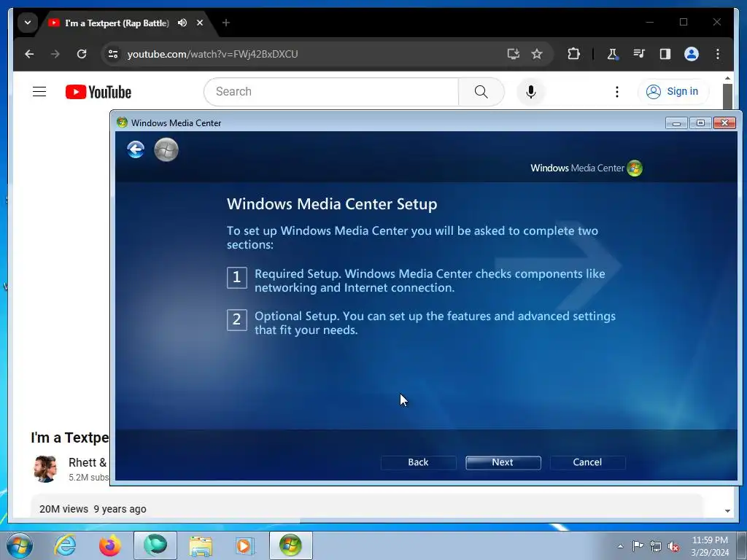747x560 pixels.
Task: Open Rhett & Link channel avatar
Action: coord(46,469)
